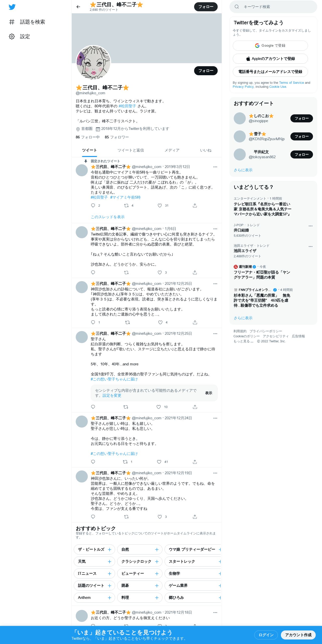
Task: Open more options on the pinned tweet
Action: coord(215,167)
